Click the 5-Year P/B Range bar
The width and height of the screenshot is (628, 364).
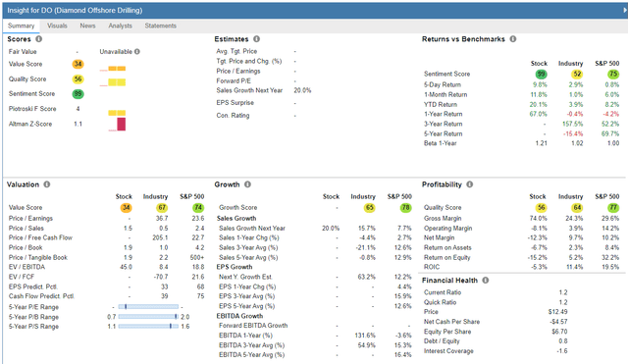[x=148, y=317]
